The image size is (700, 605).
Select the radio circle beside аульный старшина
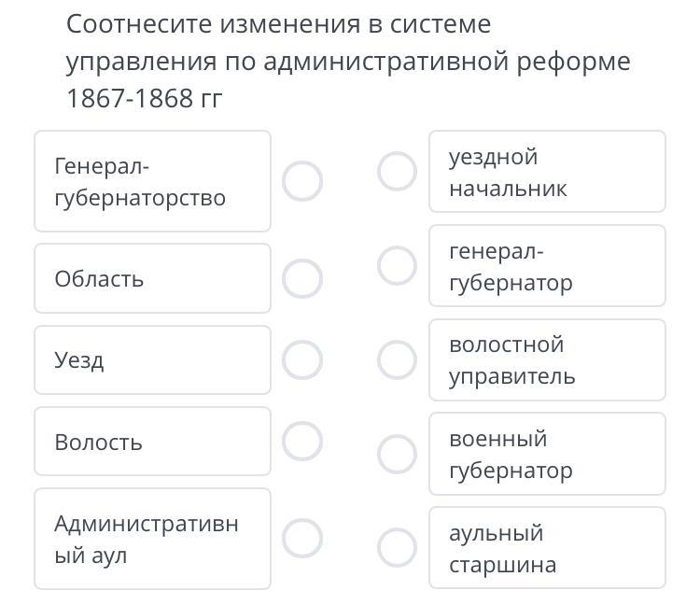pos(398,548)
